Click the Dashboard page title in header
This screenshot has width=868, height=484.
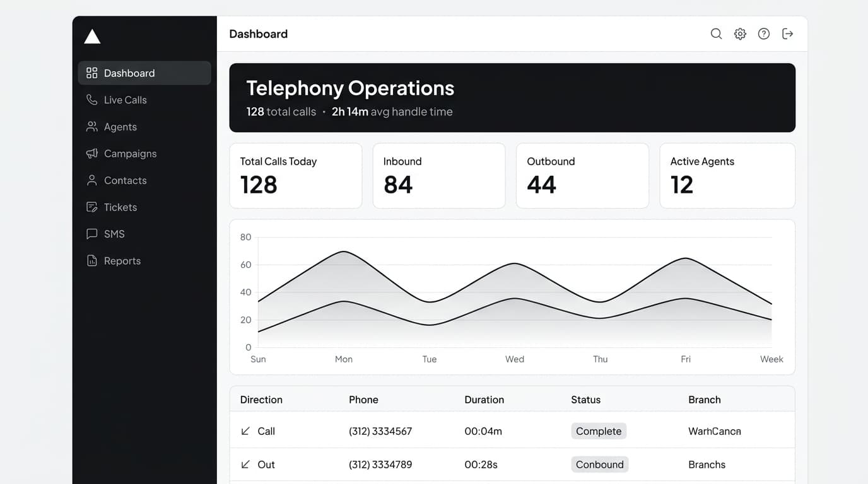pyautogui.click(x=258, y=34)
